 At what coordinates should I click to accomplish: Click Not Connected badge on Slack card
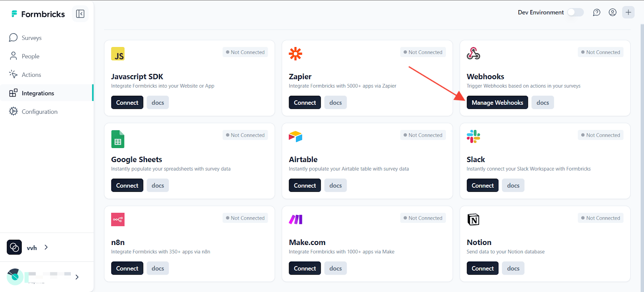tap(601, 135)
